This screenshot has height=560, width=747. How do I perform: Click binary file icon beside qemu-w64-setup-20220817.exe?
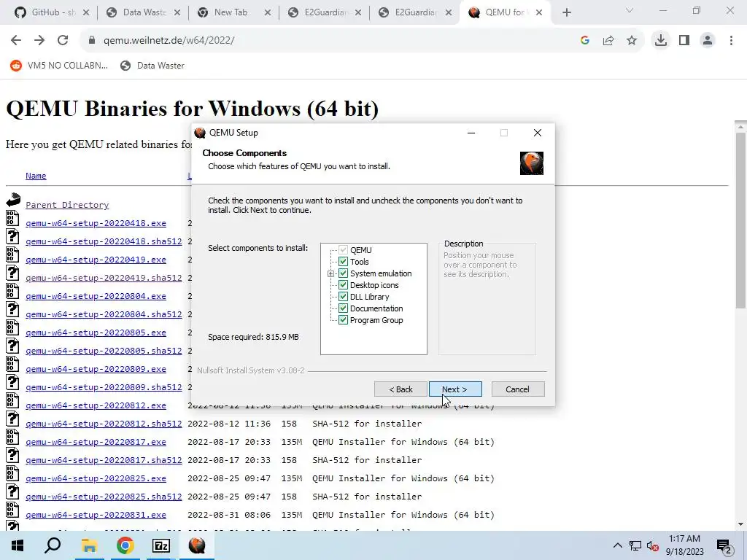click(12, 437)
